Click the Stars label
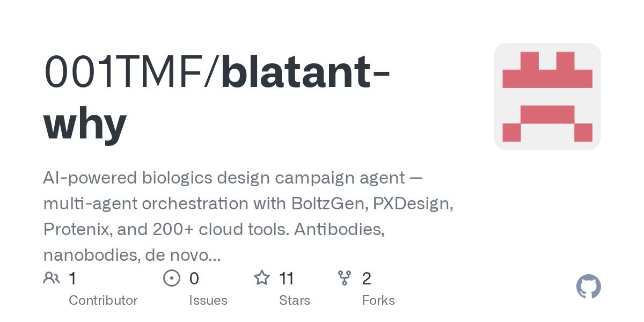Image resolution: width=644 pixels, height=322 pixels. click(294, 300)
